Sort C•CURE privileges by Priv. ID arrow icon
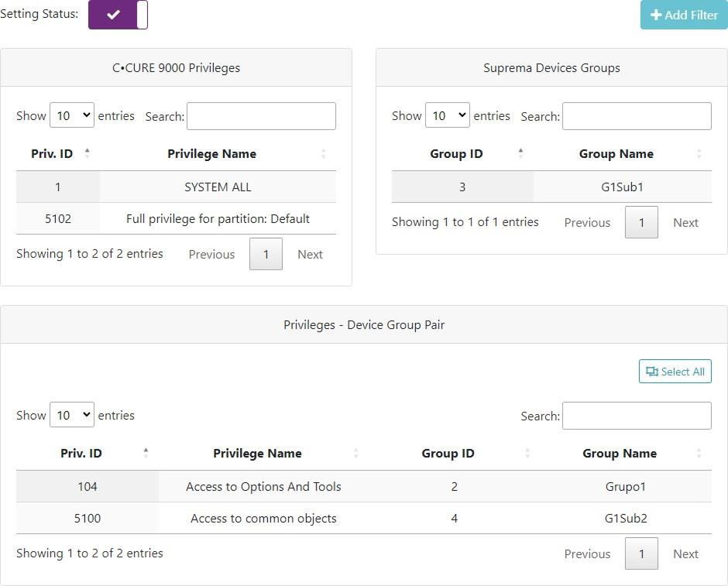Image resolution: width=728 pixels, height=586 pixels. (x=87, y=153)
